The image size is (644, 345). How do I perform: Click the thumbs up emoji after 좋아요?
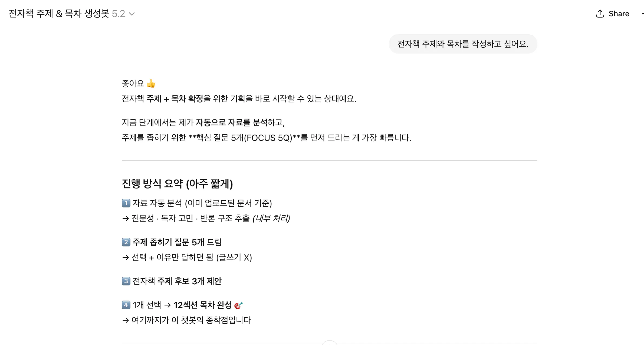(x=151, y=84)
